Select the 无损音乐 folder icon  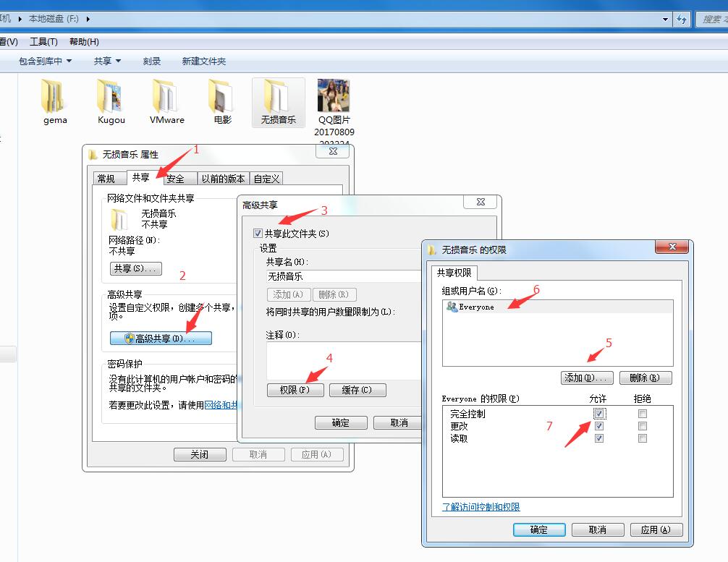pos(277,96)
